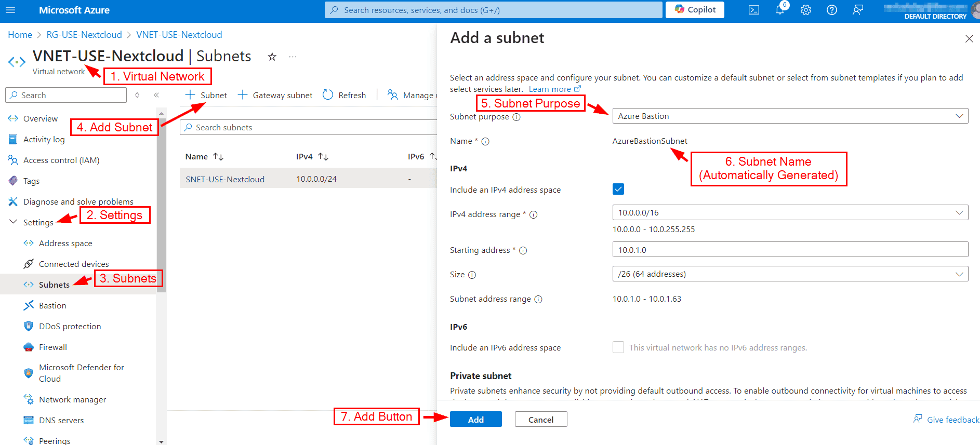Cancel adding the subnet
The width and height of the screenshot is (980, 445).
(x=541, y=419)
